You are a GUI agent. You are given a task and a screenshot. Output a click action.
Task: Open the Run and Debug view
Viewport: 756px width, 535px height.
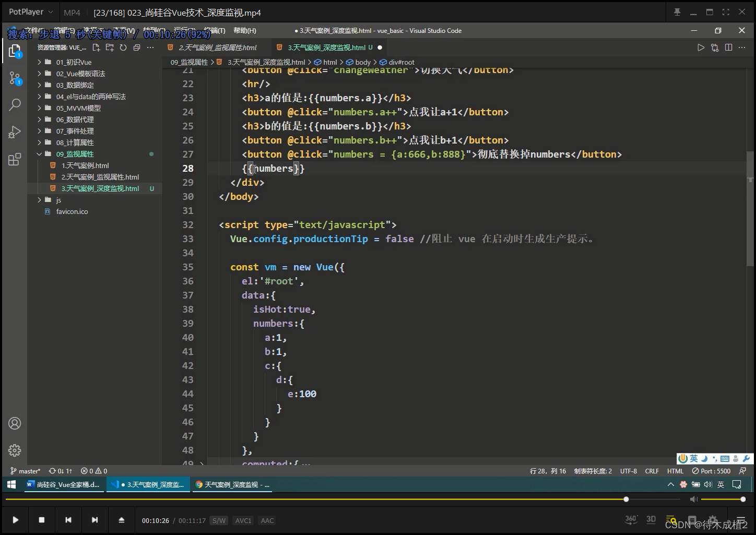coord(15,132)
